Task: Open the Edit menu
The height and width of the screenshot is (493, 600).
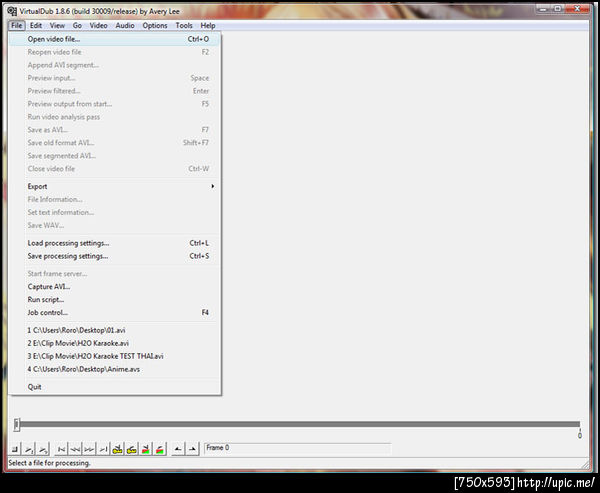Action: pyautogui.click(x=36, y=26)
